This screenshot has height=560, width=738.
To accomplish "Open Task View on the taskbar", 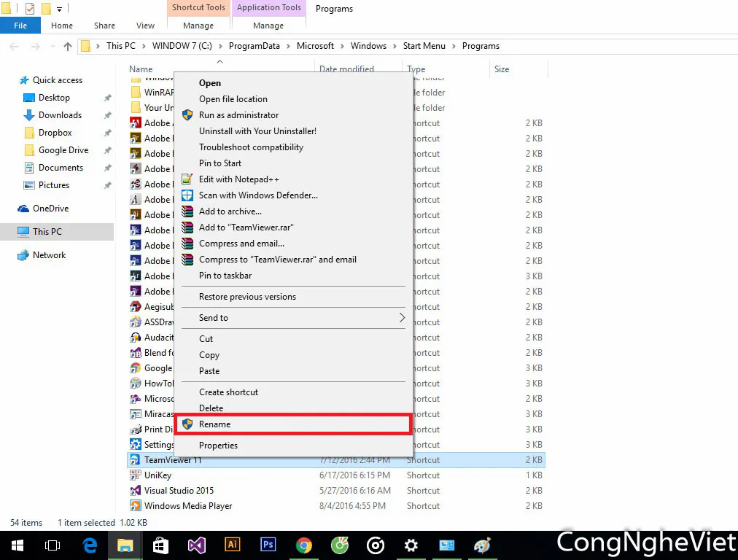I will point(53,545).
